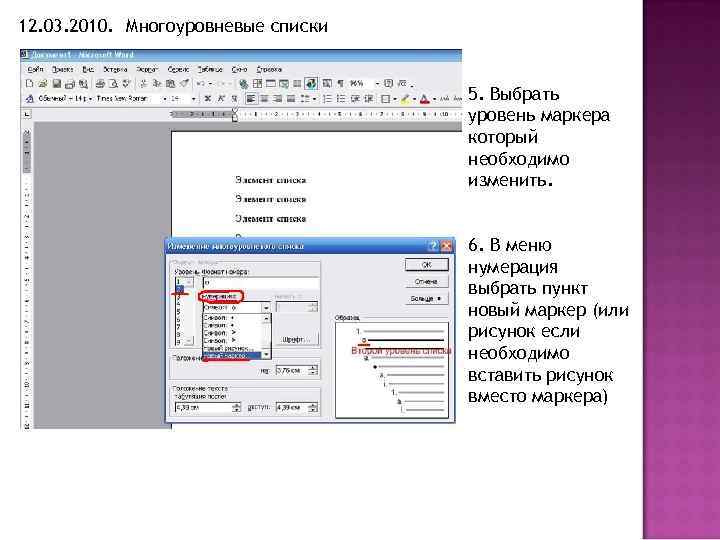Select level 1 in the level list
Image resolution: width=720 pixels, height=540 pixels.
point(179,281)
